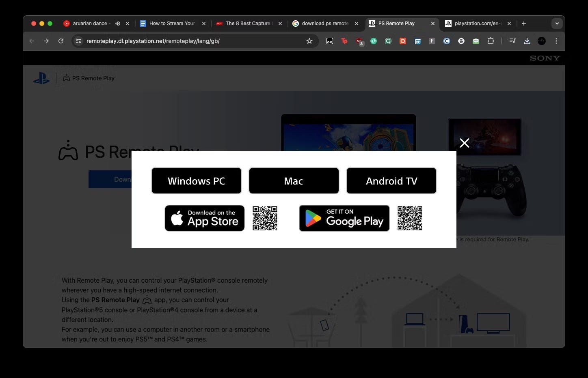This screenshot has height=378, width=588.
Task: Click the PlayStation logo in the header
Action: [x=41, y=78]
